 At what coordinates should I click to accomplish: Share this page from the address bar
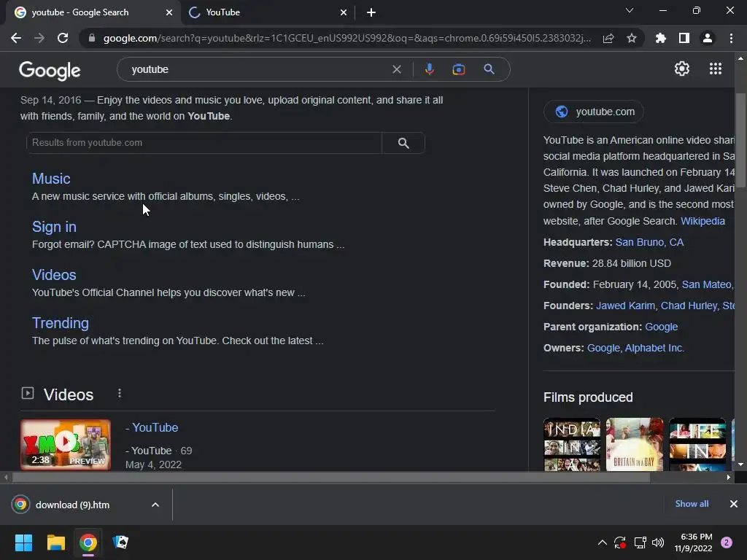click(608, 38)
